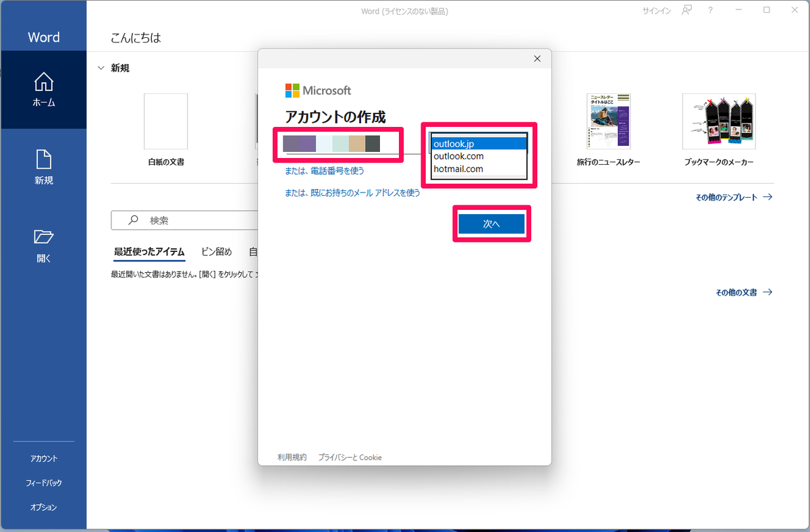810x532 pixels.
Task: Open 利用規約 link in dialog footer
Action: point(292,457)
